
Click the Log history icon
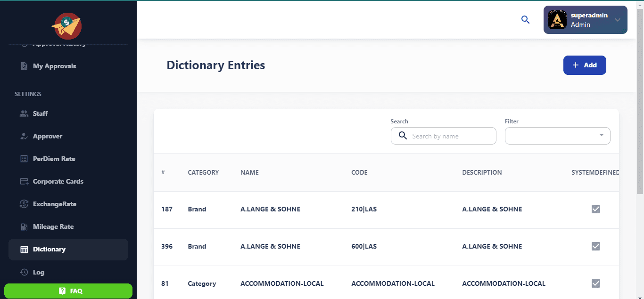pyautogui.click(x=24, y=272)
